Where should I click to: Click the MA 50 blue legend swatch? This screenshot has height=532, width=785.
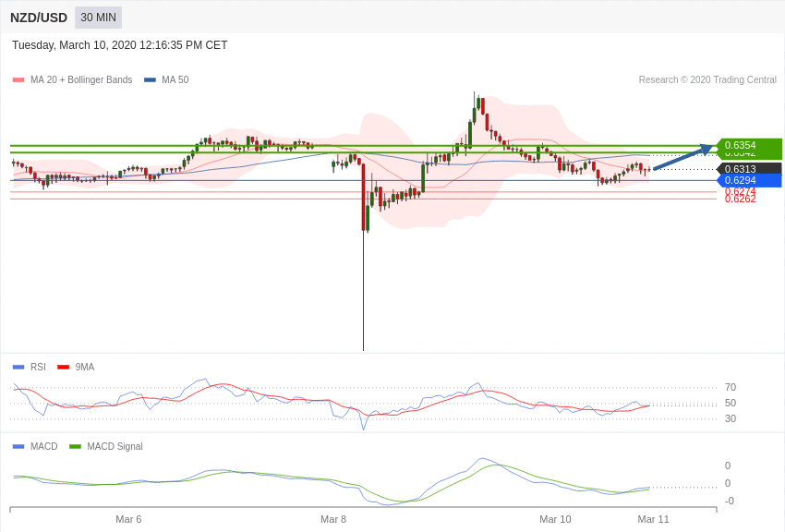point(150,80)
